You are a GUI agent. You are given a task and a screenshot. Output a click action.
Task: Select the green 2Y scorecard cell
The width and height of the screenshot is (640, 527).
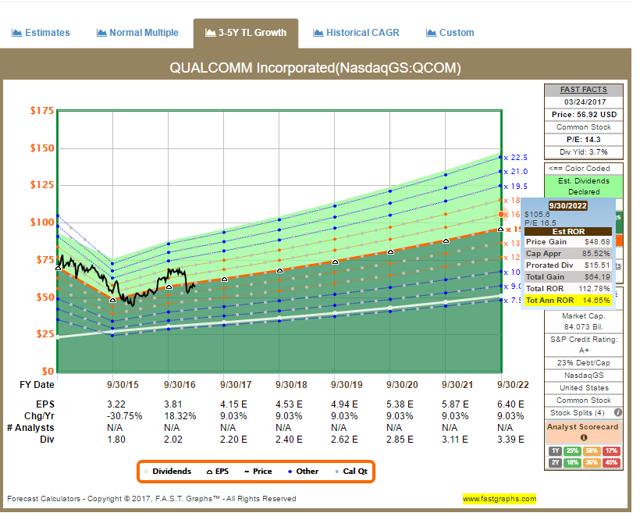573,463
